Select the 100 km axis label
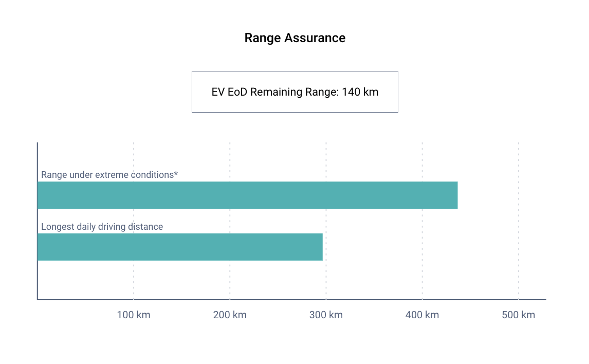The image size is (589, 364). [134, 315]
